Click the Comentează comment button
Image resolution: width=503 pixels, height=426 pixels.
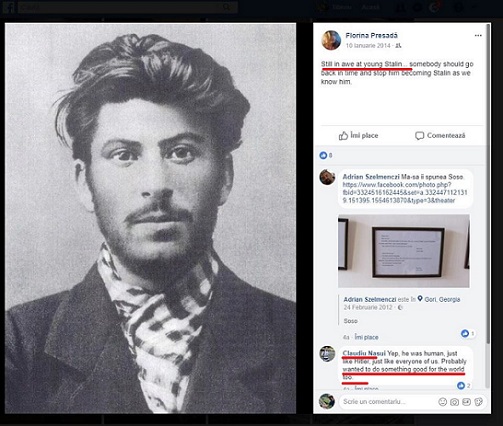pos(440,136)
